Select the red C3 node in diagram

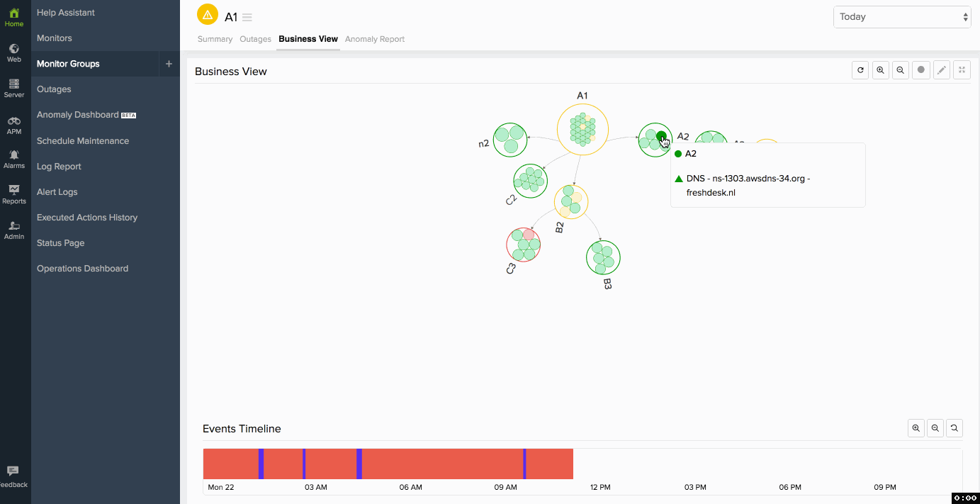[x=524, y=245]
